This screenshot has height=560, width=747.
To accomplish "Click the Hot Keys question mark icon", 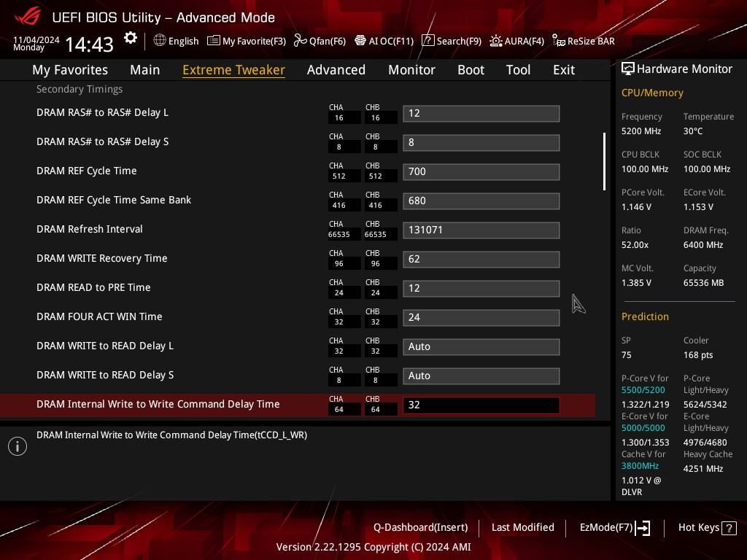I will pyautogui.click(x=729, y=528).
